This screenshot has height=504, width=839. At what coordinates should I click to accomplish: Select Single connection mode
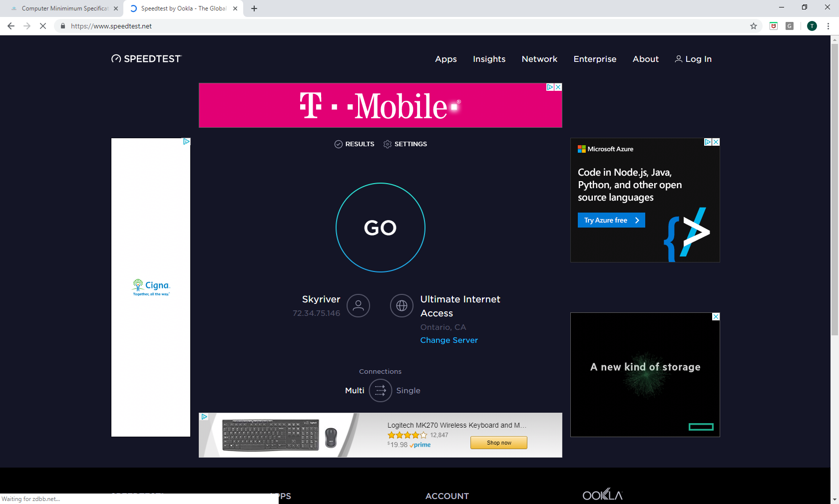tap(408, 391)
